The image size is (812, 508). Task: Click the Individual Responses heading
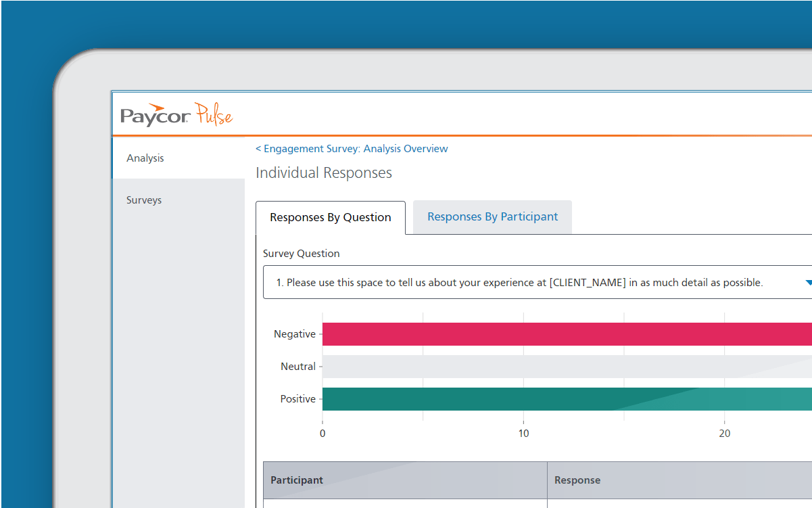click(x=324, y=172)
